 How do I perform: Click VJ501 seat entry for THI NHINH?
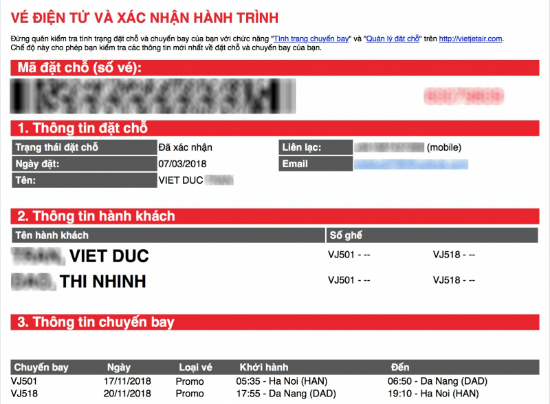click(x=349, y=280)
